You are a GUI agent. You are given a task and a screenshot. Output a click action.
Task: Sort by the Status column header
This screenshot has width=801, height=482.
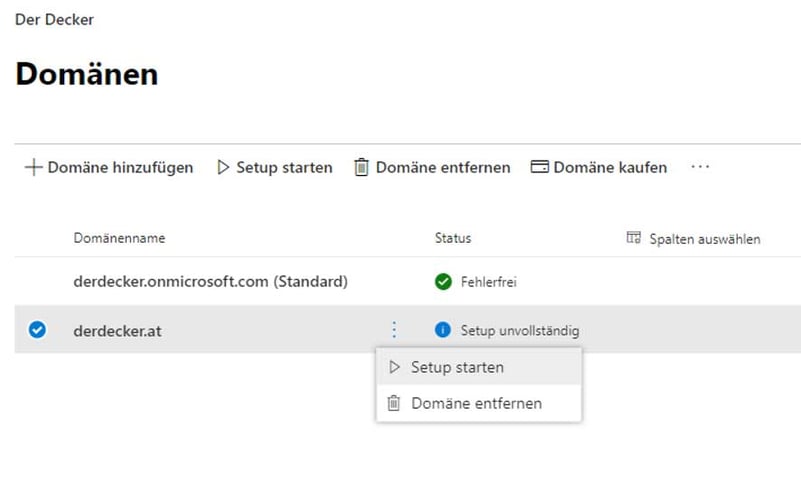coord(453,238)
